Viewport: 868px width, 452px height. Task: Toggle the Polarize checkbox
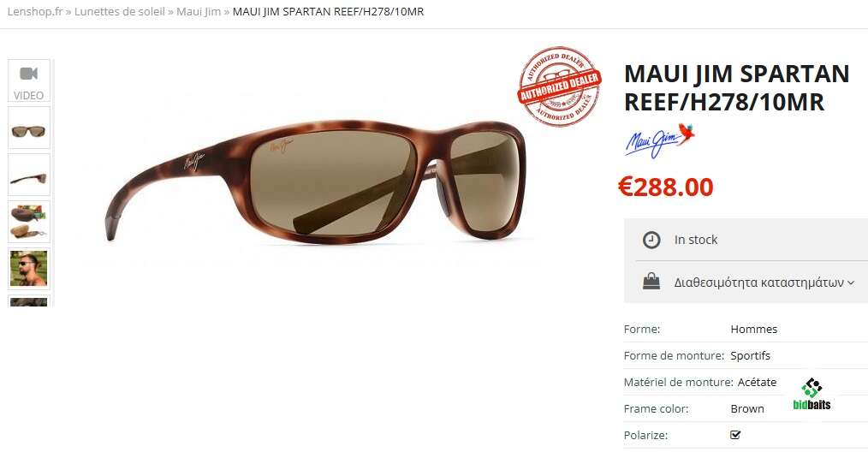click(x=735, y=435)
